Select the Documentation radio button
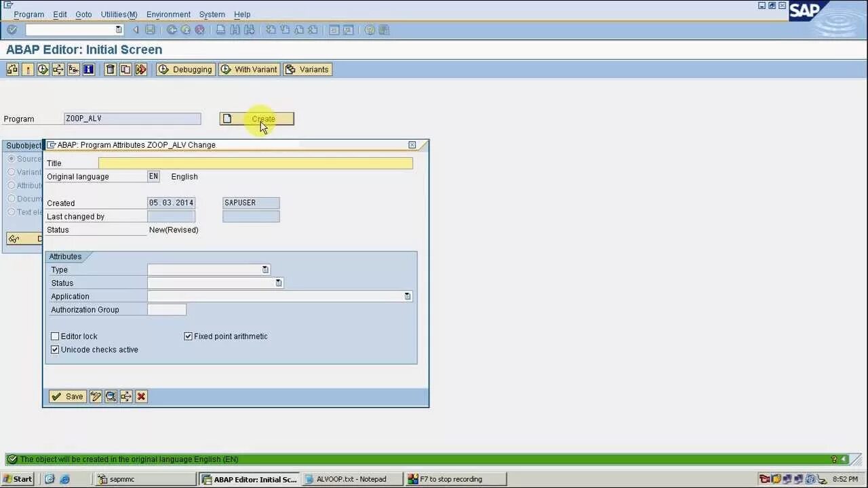 pyautogui.click(x=11, y=199)
